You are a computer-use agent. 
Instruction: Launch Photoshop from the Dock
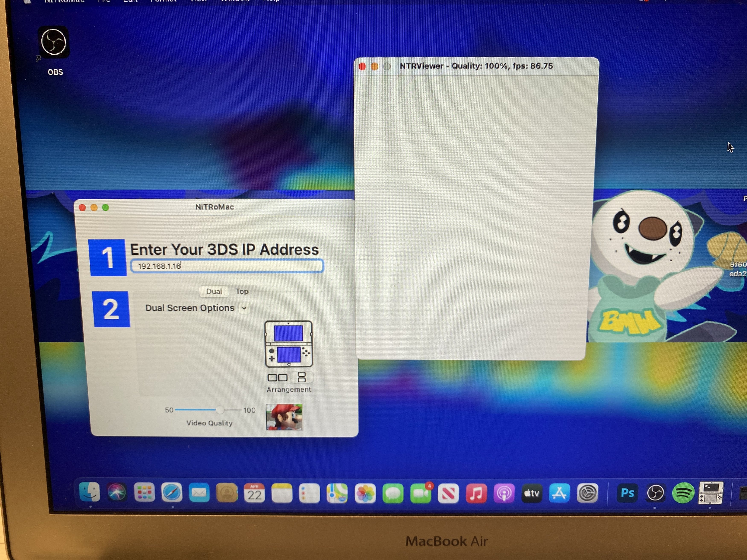click(627, 493)
